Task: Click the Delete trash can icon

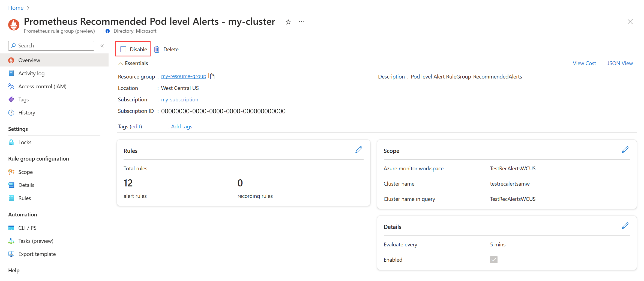Action: click(x=157, y=49)
